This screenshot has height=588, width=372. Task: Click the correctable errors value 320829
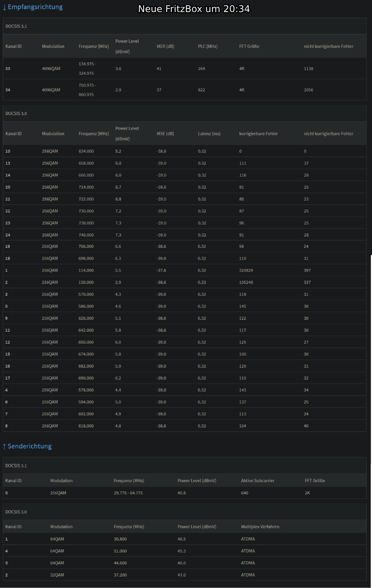[x=246, y=270]
